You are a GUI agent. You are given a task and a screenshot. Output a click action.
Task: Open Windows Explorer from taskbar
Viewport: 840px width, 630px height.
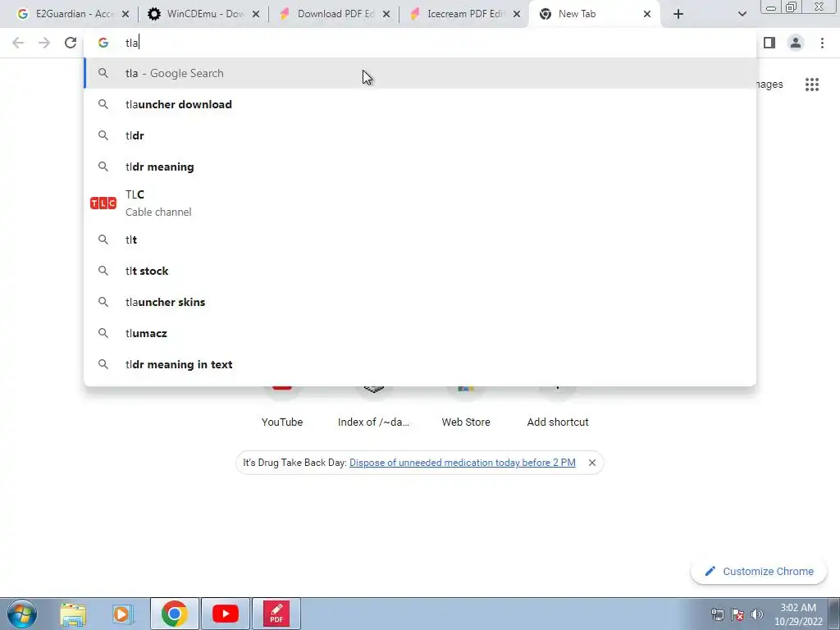pyautogui.click(x=73, y=614)
